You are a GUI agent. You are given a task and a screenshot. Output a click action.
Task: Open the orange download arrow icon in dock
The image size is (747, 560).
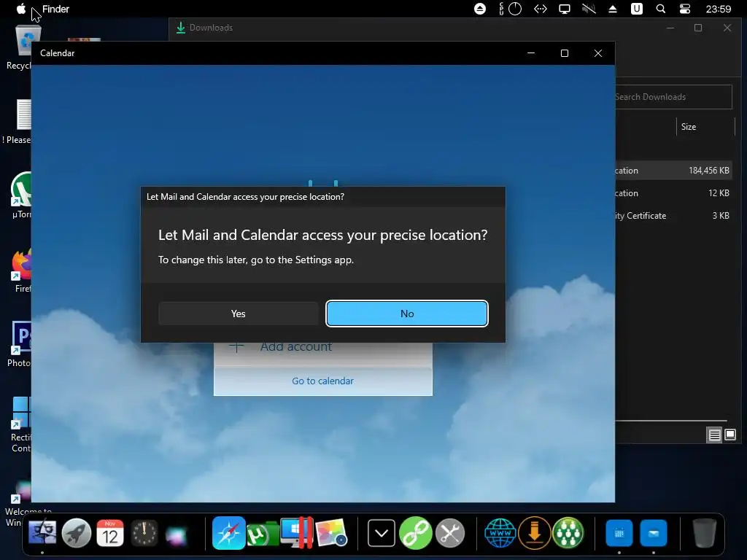click(x=535, y=532)
